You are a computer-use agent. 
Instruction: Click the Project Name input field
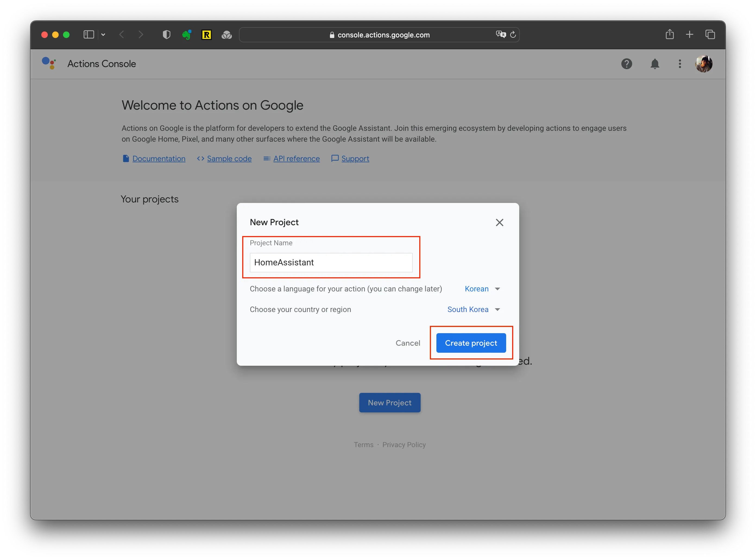[331, 262]
